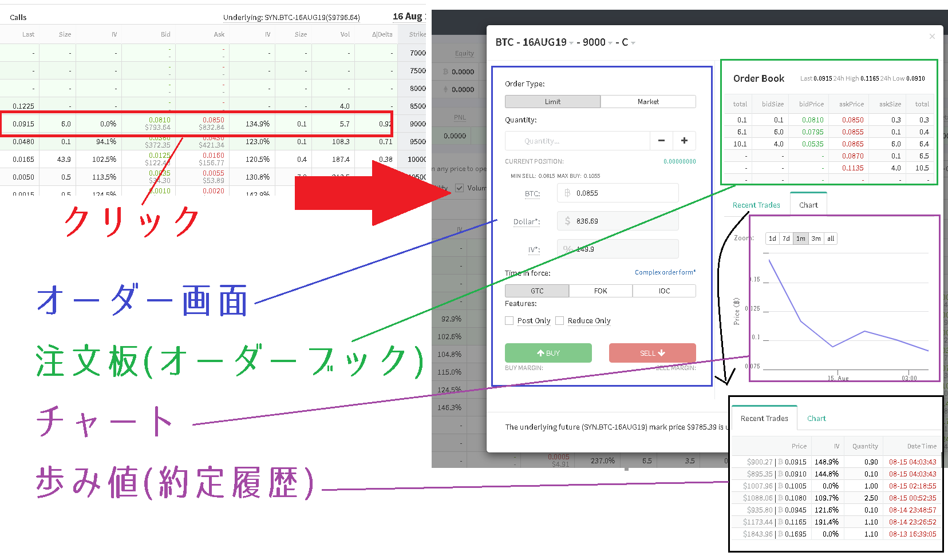This screenshot has width=948, height=560.
Task: Click the bitcoin symbol in BTC amount field
Action: pyautogui.click(x=567, y=193)
